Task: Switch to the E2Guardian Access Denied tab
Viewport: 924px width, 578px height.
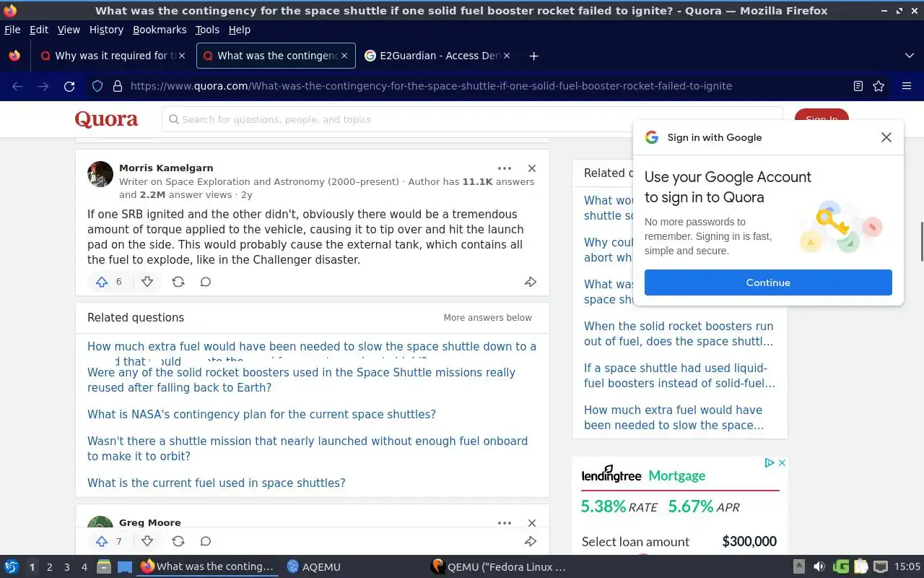Action: point(438,56)
